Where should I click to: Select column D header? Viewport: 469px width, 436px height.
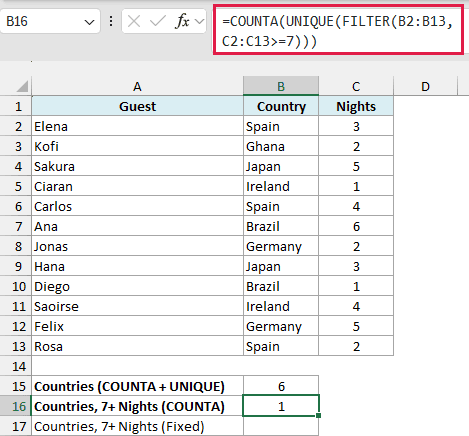(425, 86)
